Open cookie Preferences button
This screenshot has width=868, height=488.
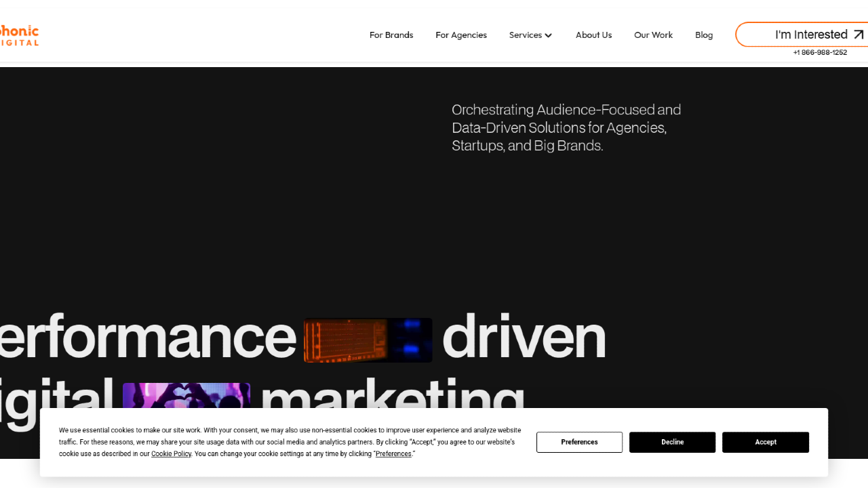pos(579,442)
